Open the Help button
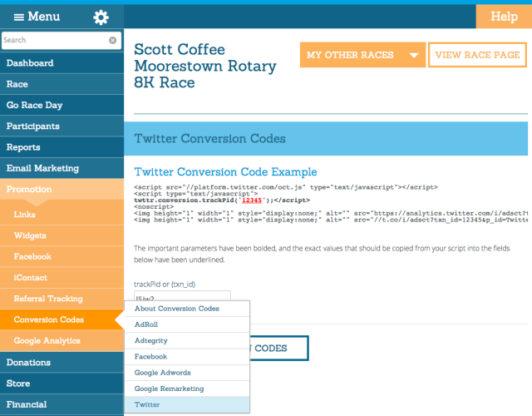532x416 pixels. click(x=504, y=17)
